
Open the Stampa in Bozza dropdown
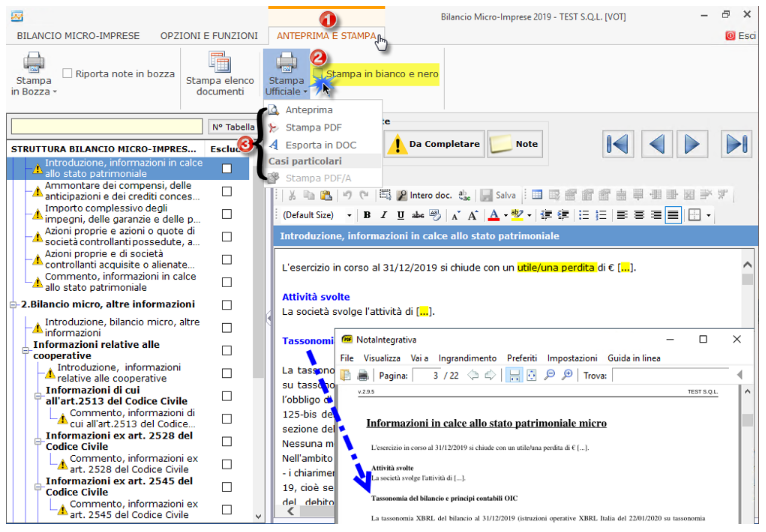tap(33, 75)
